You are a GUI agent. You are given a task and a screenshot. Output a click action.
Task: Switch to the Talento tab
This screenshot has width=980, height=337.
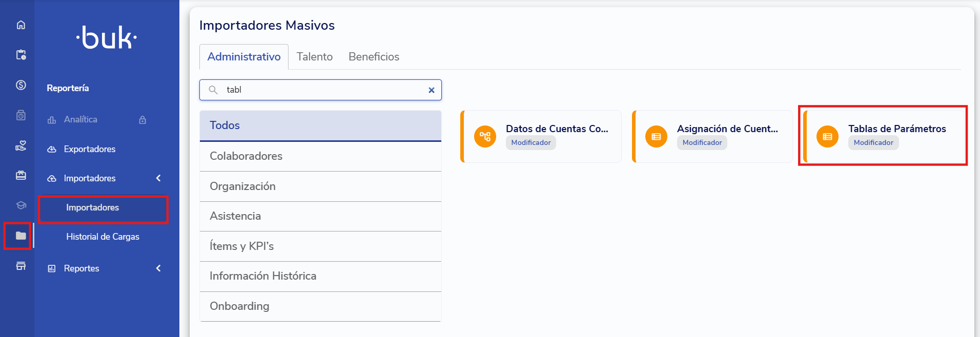click(x=314, y=57)
